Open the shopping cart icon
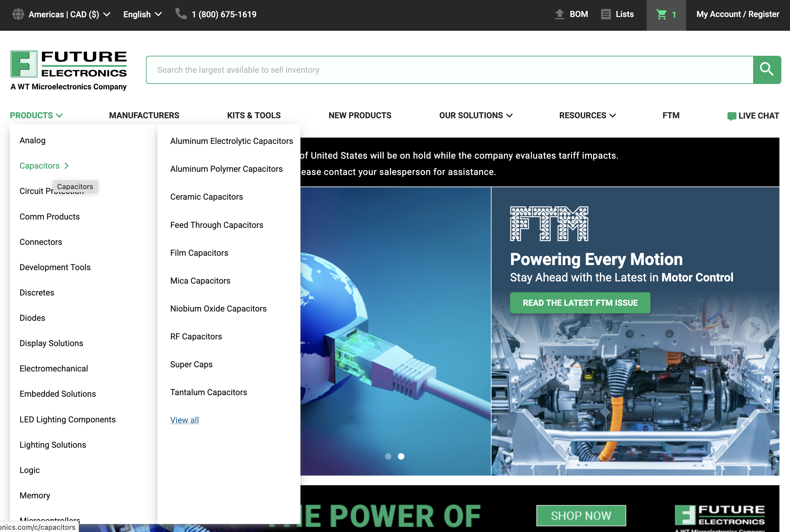Image resolution: width=790 pixels, height=532 pixels. click(661, 14)
